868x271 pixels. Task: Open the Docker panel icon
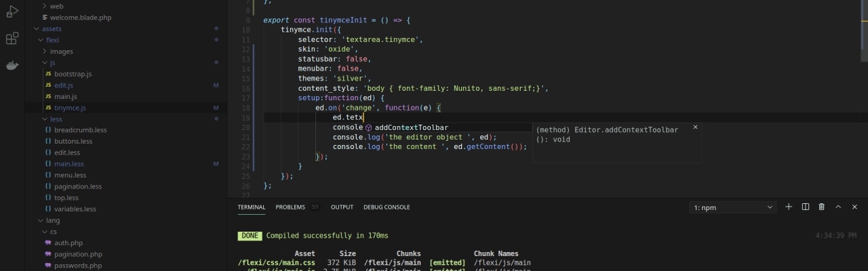12,66
